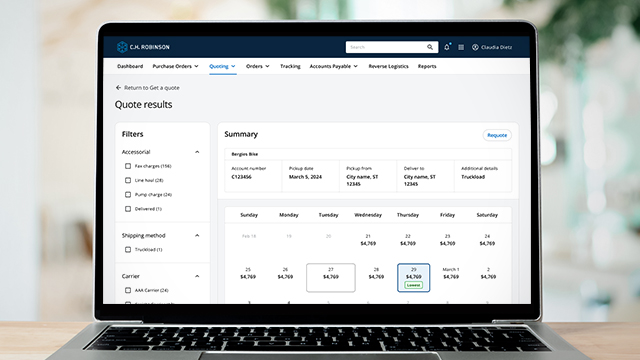
Task: Select Thursday 29 lowest price cell
Action: click(x=413, y=278)
